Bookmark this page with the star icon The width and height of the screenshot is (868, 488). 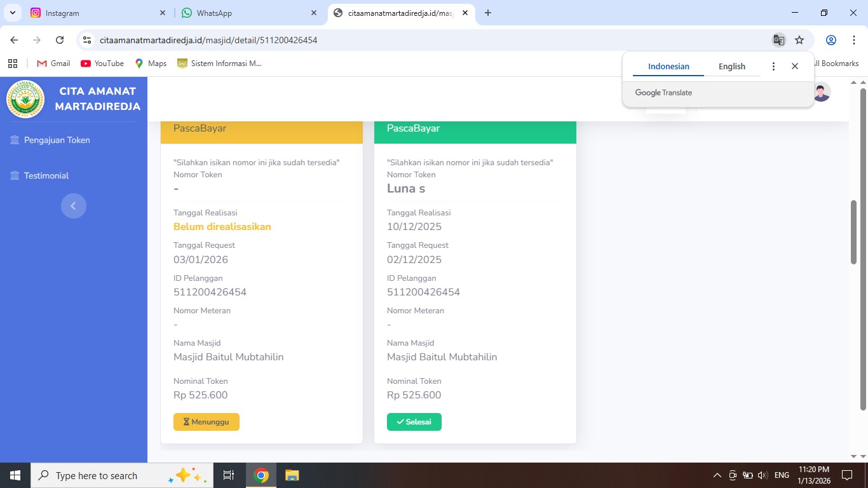coord(799,40)
